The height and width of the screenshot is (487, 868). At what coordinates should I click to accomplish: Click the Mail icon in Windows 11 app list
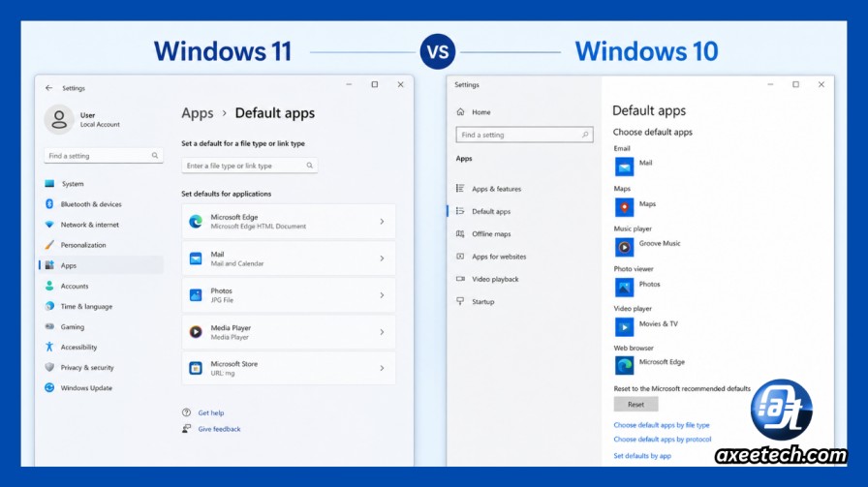[196, 259]
